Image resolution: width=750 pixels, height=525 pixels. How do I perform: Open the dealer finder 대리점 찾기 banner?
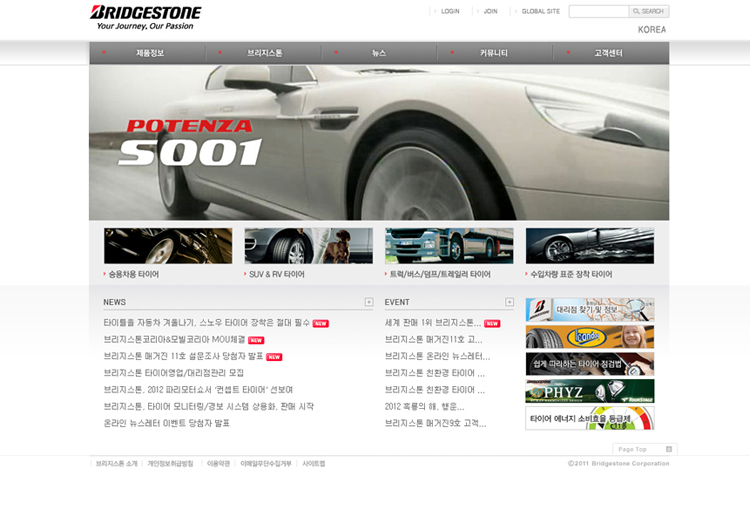pos(590,309)
